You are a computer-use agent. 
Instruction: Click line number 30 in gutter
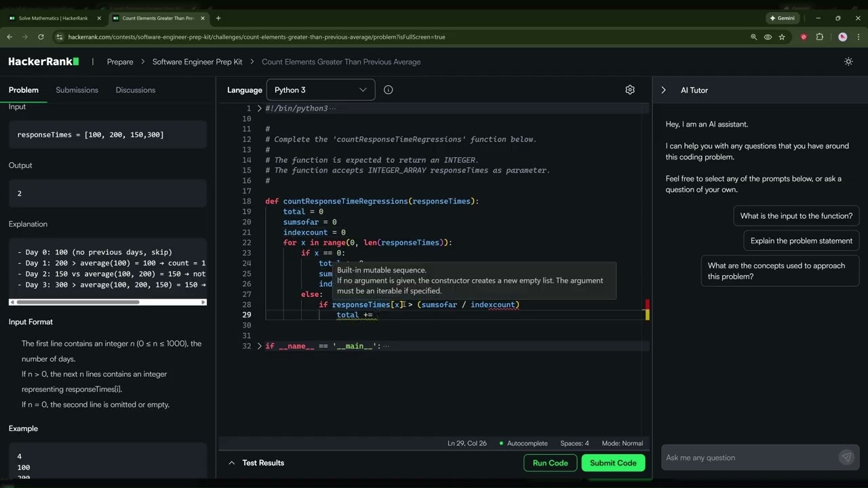pos(246,325)
